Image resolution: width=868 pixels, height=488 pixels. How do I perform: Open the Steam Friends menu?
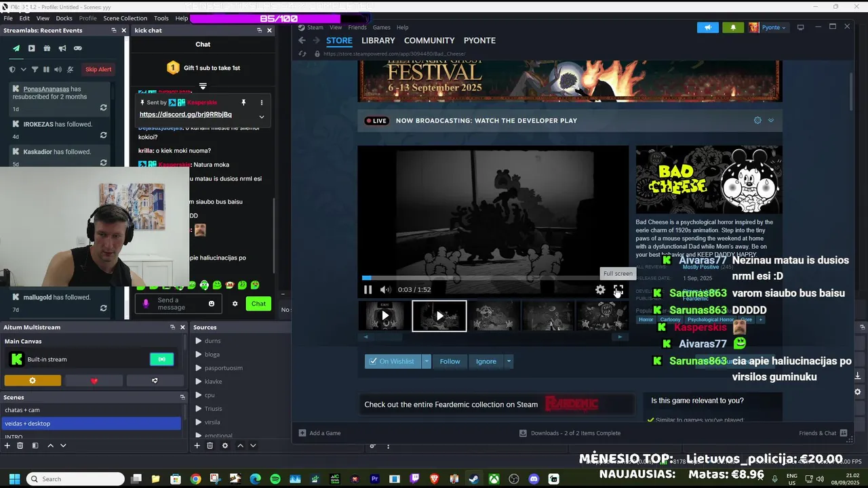point(357,28)
